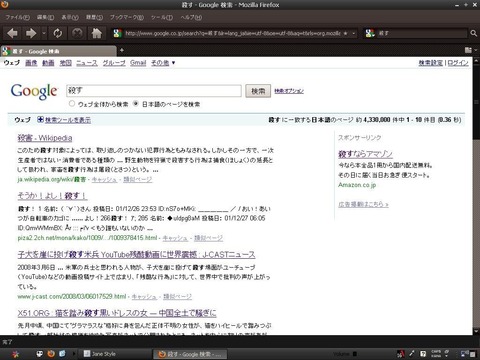The image size is (480, 360).
Task: Open the Gmail link
Action: [x=138, y=63]
